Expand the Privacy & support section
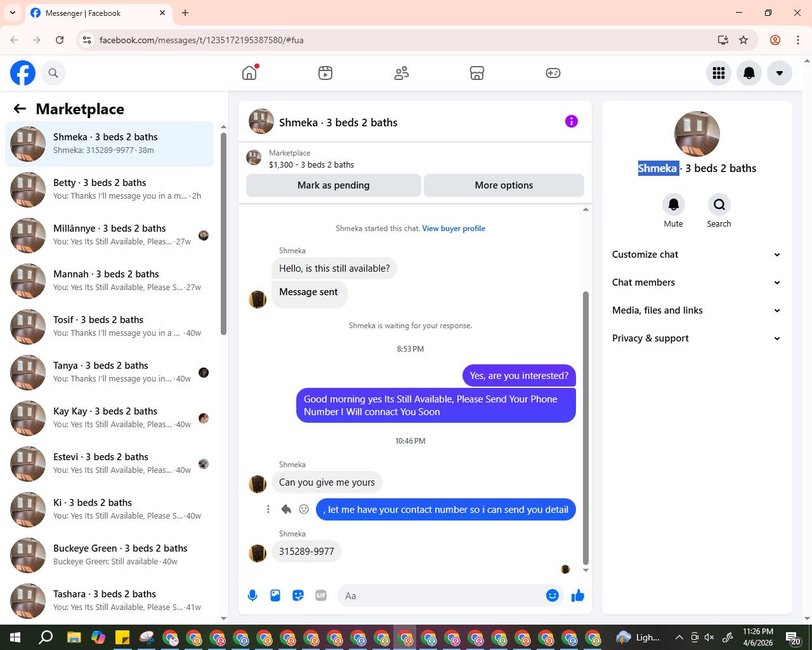812x650 pixels. 697,338
